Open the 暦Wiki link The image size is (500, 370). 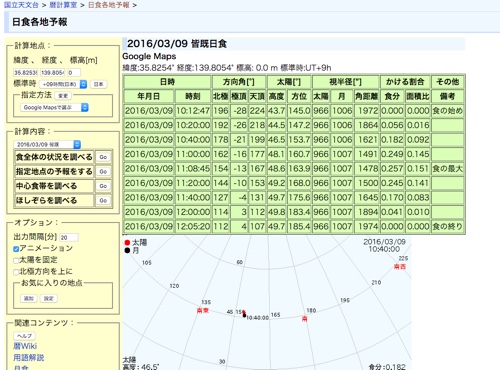25,346
